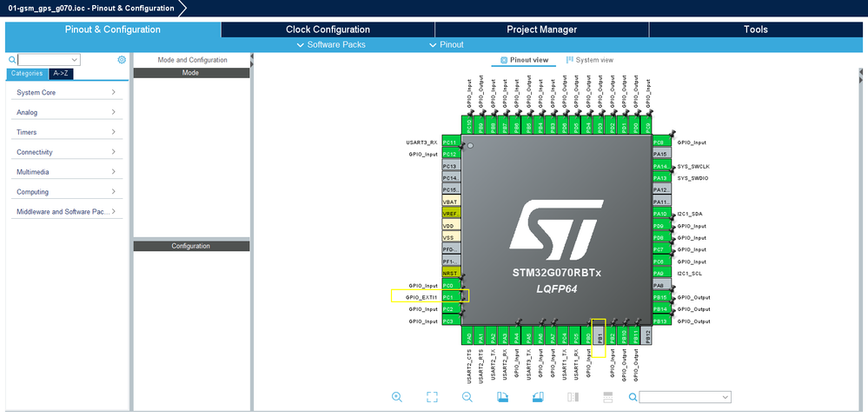The height and width of the screenshot is (417, 868).
Task: Expand the Multimedia category
Action: [66, 172]
